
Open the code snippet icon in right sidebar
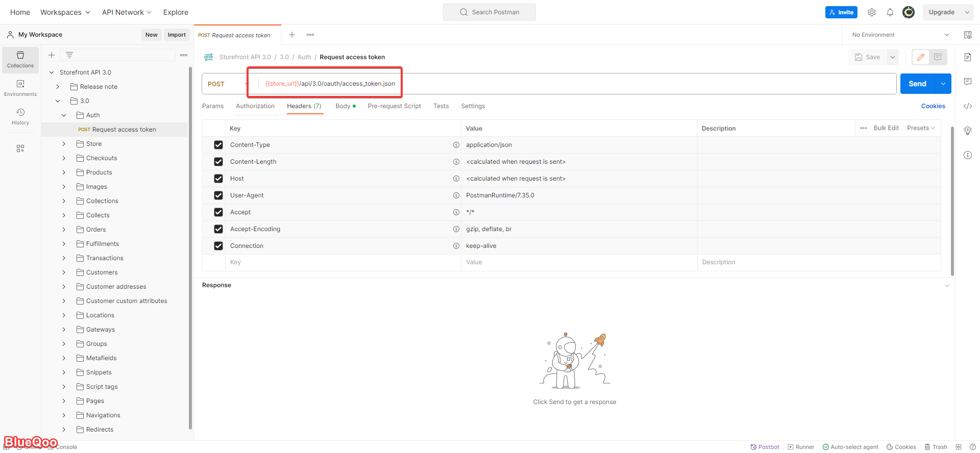(967, 106)
